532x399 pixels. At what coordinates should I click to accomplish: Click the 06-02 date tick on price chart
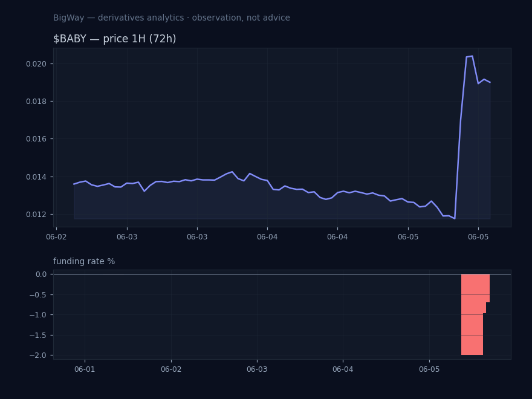click(56, 237)
